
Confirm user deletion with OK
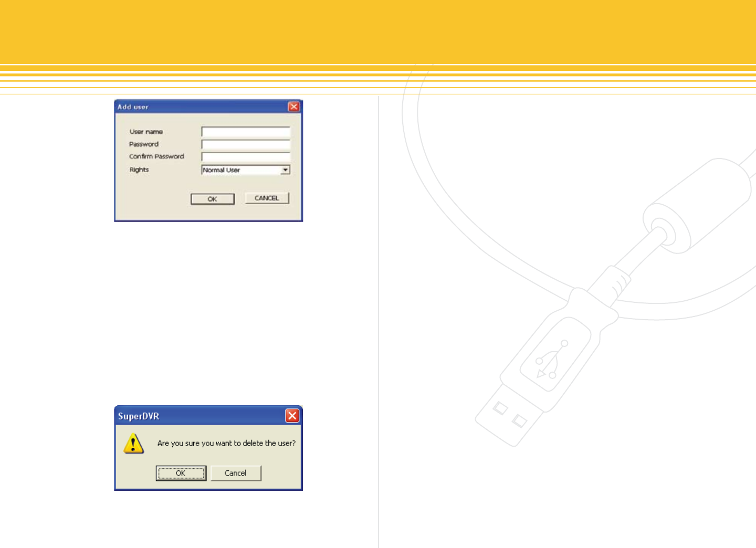pos(181,473)
